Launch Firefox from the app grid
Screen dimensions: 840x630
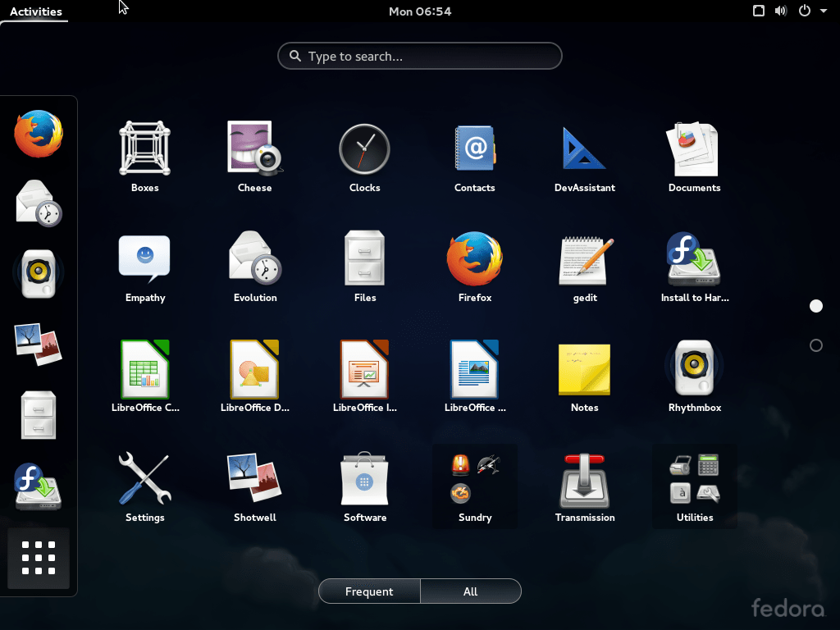(475, 267)
